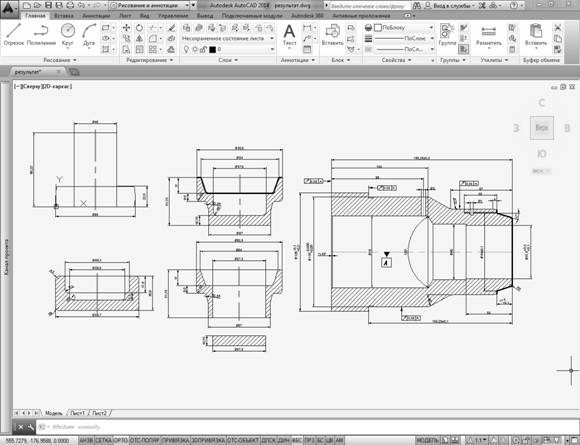
Task: Toggle 3DПРИВЯЗКА in status bar
Action: coord(208,441)
